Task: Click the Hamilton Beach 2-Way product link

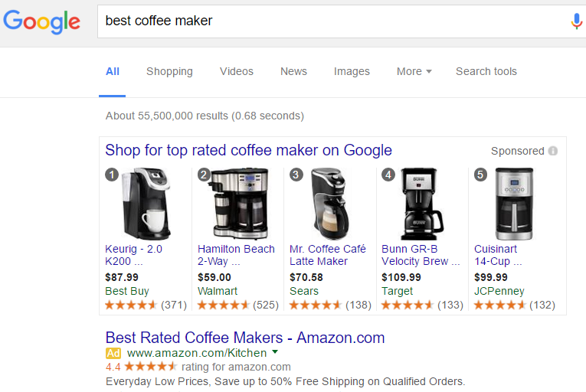Action: (236, 255)
